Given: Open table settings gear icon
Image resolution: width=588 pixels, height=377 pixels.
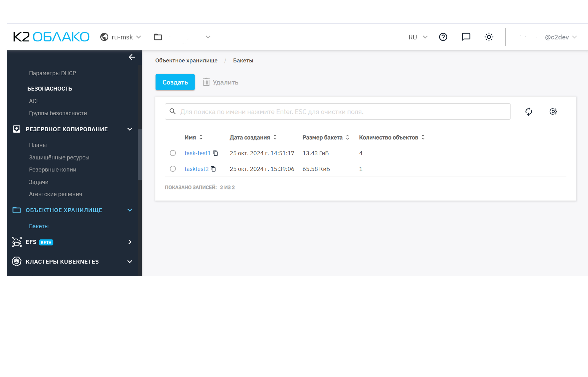Looking at the screenshot, I should click(553, 112).
